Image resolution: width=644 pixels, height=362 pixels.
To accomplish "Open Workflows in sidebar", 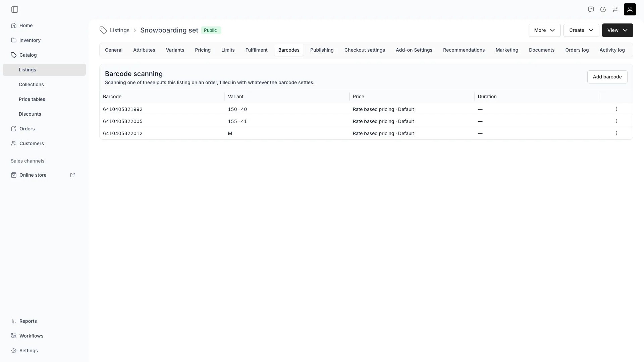I will click(44, 336).
